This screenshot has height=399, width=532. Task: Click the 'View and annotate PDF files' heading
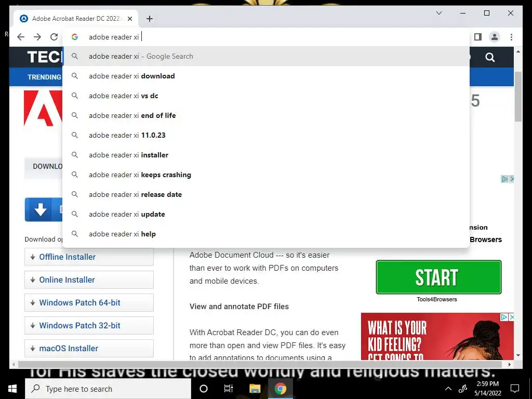239,307
